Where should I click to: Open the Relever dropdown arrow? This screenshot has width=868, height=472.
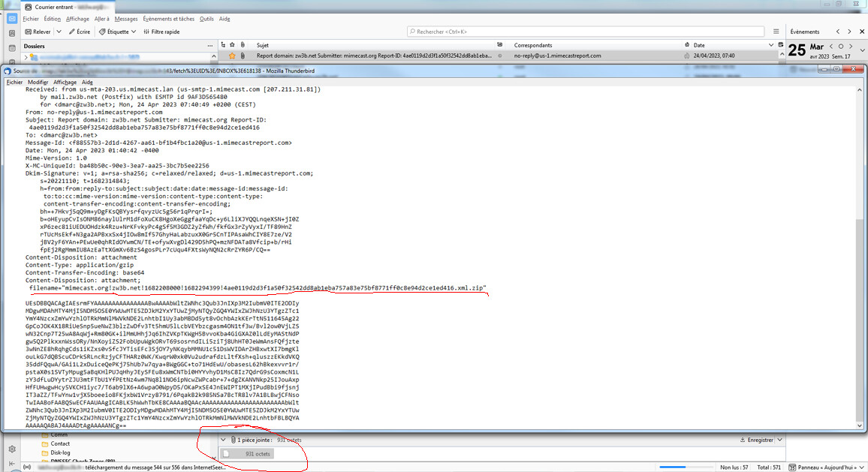pos(59,32)
